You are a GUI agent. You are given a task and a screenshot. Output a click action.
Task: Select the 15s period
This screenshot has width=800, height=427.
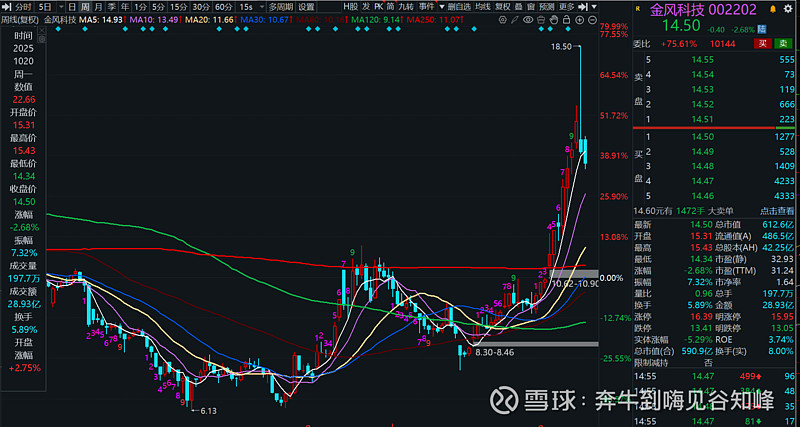point(246,7)
